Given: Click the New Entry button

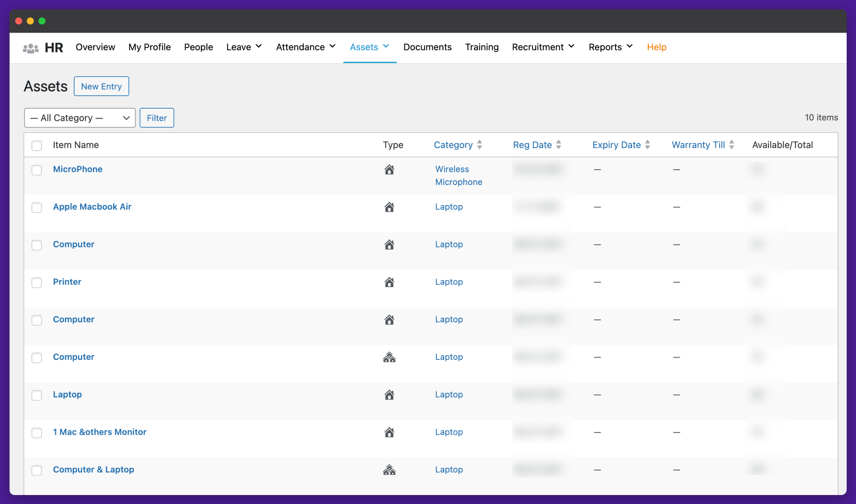Looking at the screenshot, I should pos(101,86).
